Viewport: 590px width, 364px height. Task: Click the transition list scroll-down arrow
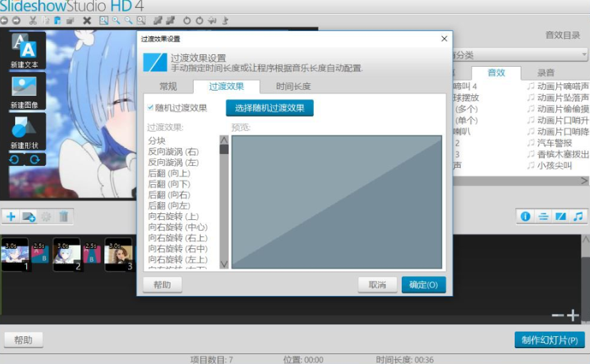224,264
